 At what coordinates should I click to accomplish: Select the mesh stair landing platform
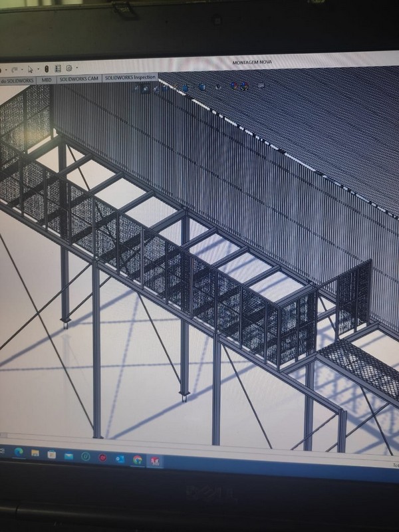363,370
